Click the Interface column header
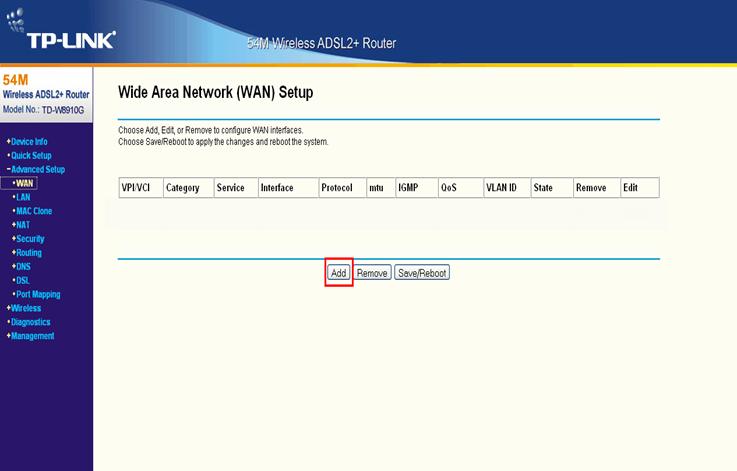 pos(288,188)
